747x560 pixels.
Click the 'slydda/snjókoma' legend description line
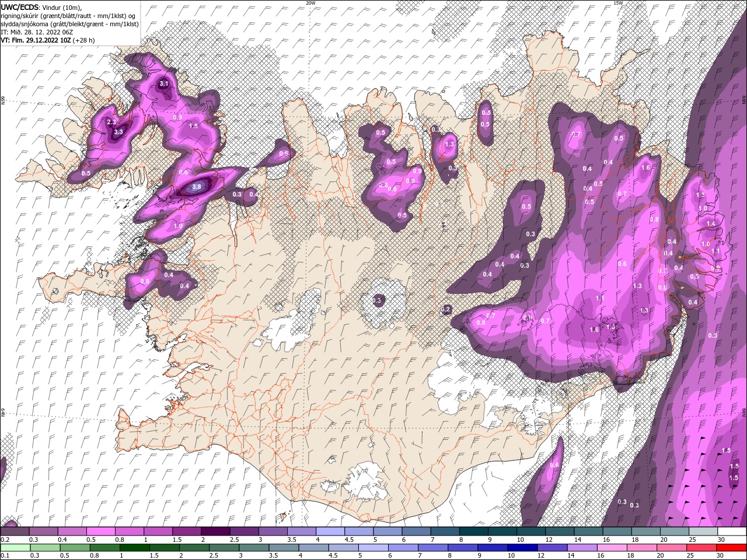[x=69, y=24]
